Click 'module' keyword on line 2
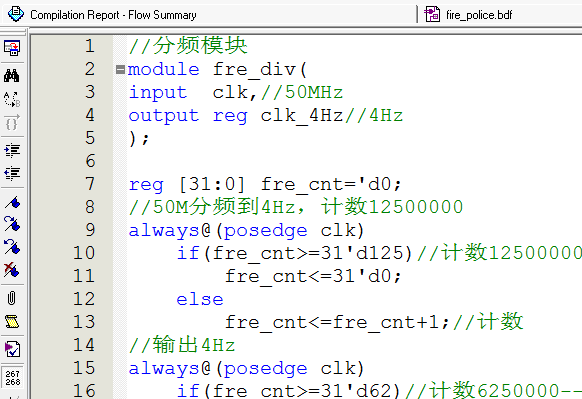This screenshot has height=399, width=582. coord(164,69)
